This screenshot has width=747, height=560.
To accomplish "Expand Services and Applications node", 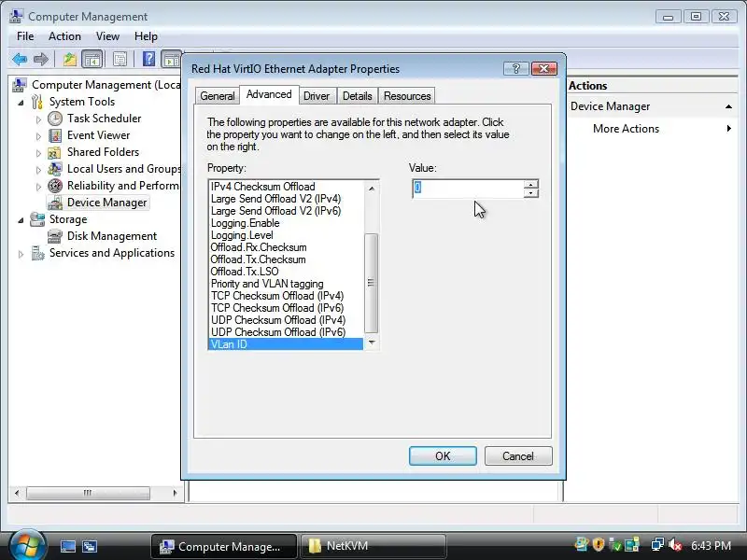I will (21, 254).
